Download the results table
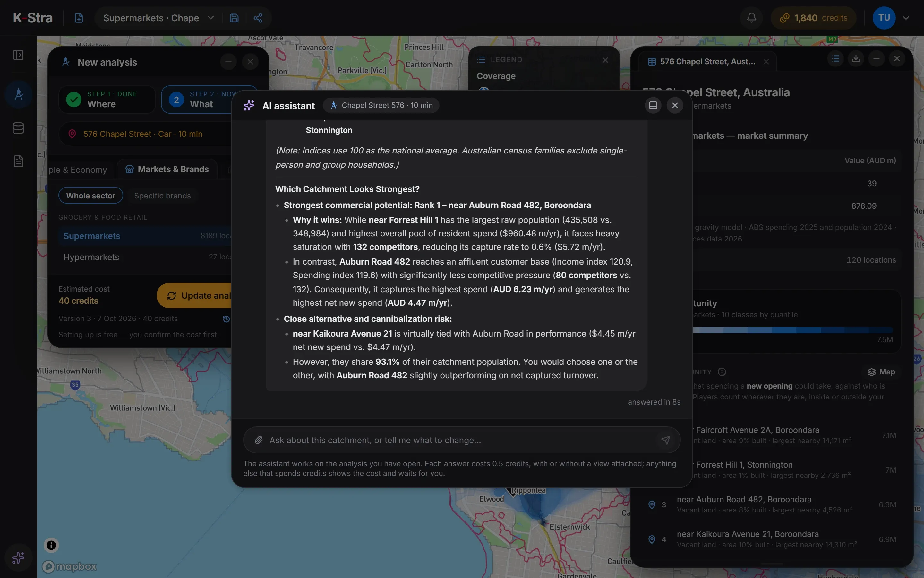This screenshot has width=924, height=578. point(856,58)
